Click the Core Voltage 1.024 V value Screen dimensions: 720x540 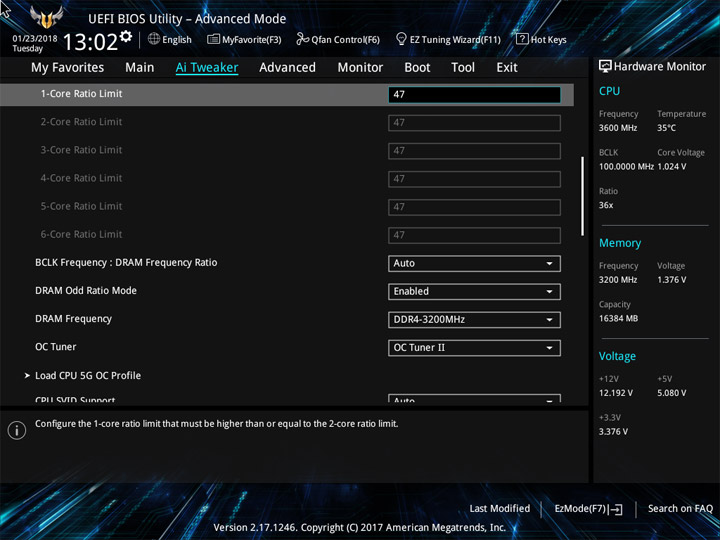tap(672, 167)
